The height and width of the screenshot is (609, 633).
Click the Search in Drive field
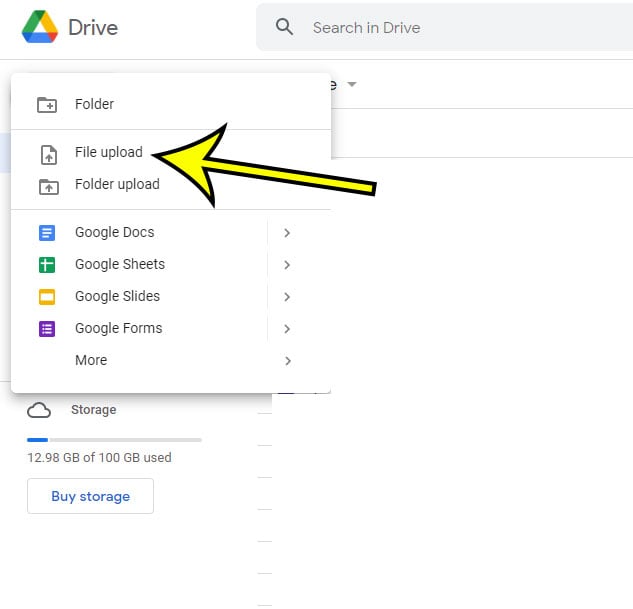pyautogui.click(x=444, y=27)
